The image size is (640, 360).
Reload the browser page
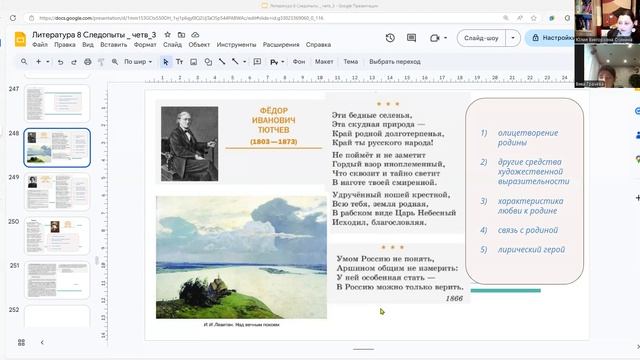(x=13, y=18)
